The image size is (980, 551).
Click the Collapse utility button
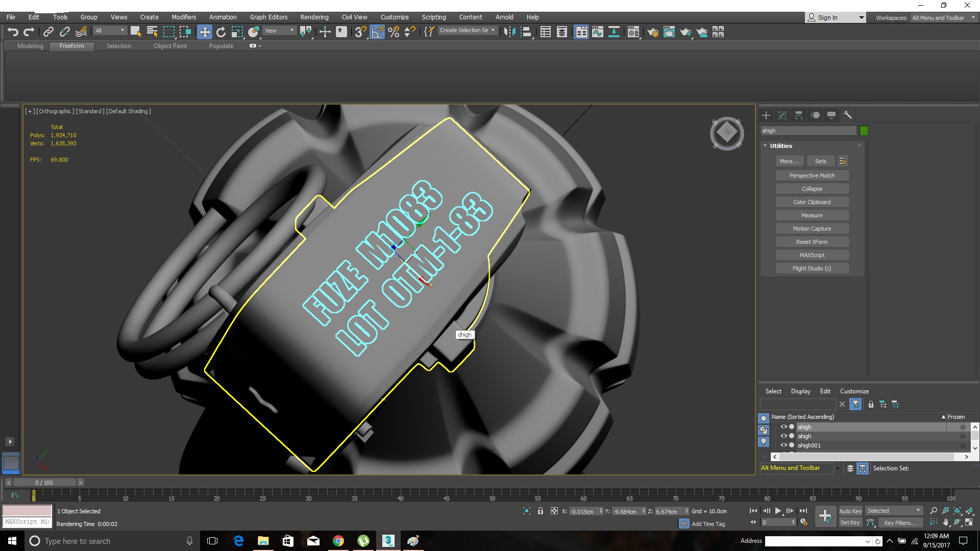point(812,189)
